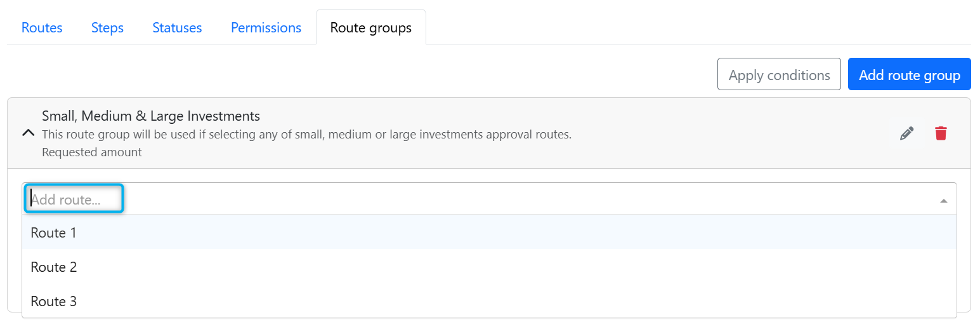The height and width of the screenshot is (336, 980).
Task: Edit the Small, Medium & Large Investments group
Action: click(907, 133)
